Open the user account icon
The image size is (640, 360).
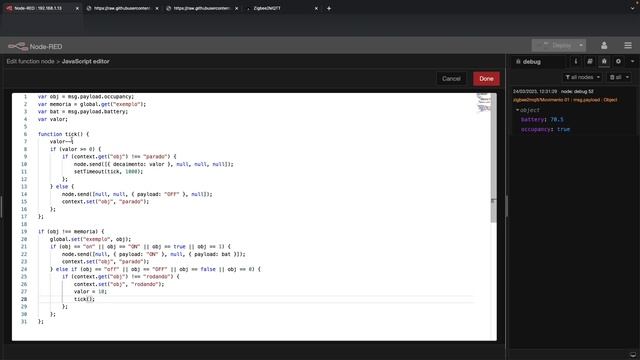(604, 45)
